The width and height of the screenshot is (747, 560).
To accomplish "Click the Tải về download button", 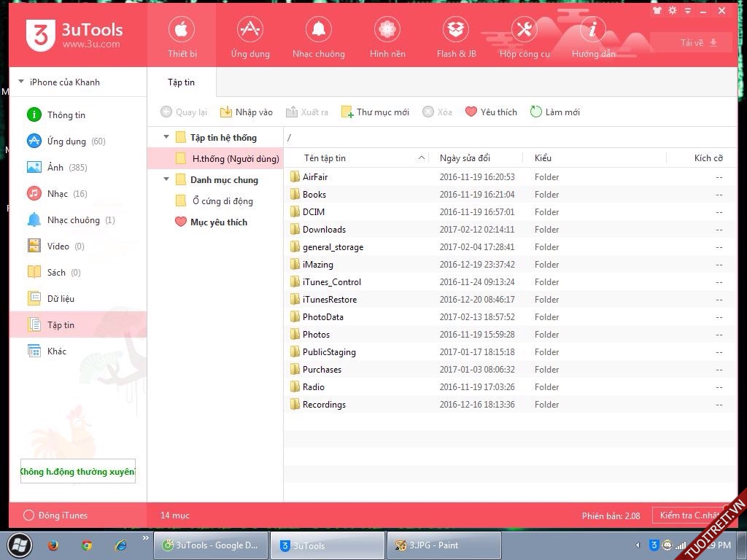I will 698,43.
